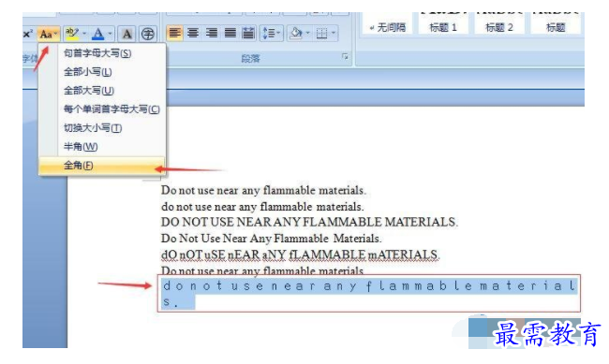This screenshot has width=609, height=364.
Task: Align text left
Action: (x=174, y=33)
